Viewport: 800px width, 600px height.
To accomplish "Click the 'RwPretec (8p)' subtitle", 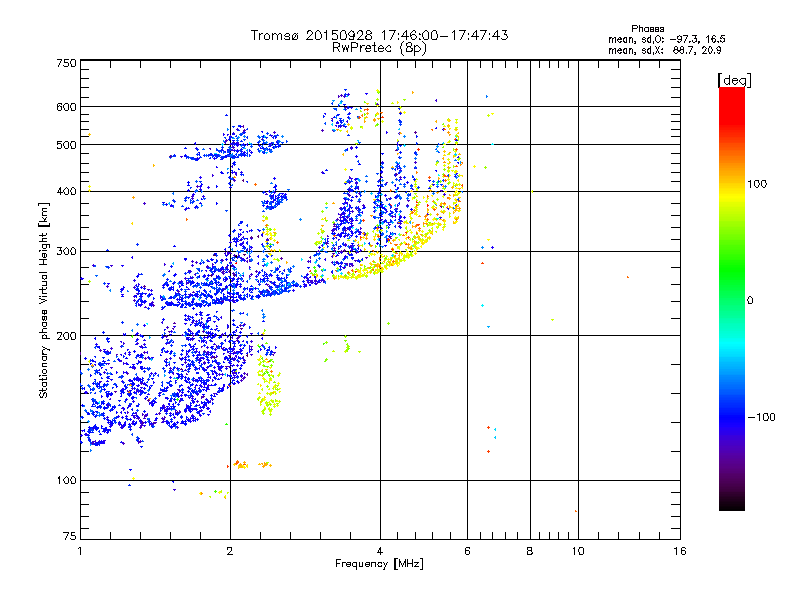I will [x=379, y=48].
